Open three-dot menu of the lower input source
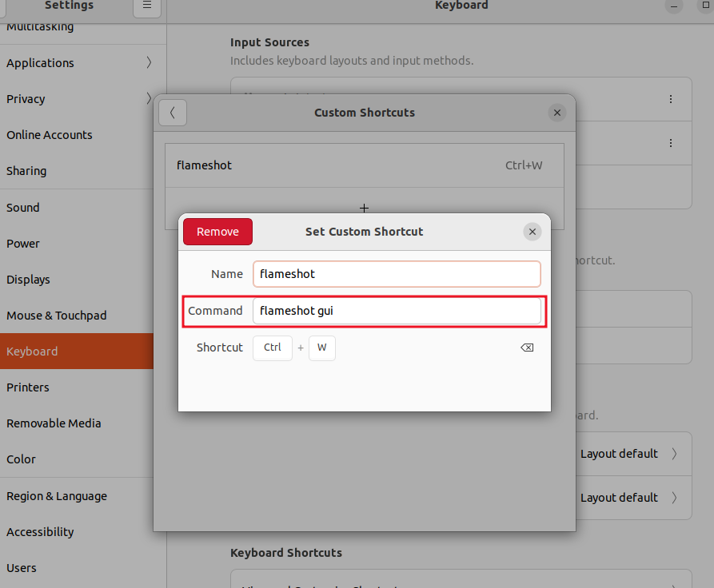The image size is (714, 588). [x=671, y=143]
